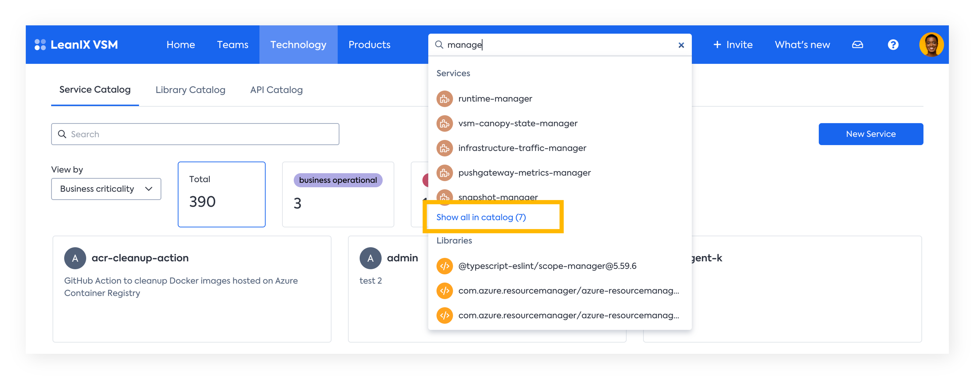Click magnifier icon in global search

[x=439, y=45]
